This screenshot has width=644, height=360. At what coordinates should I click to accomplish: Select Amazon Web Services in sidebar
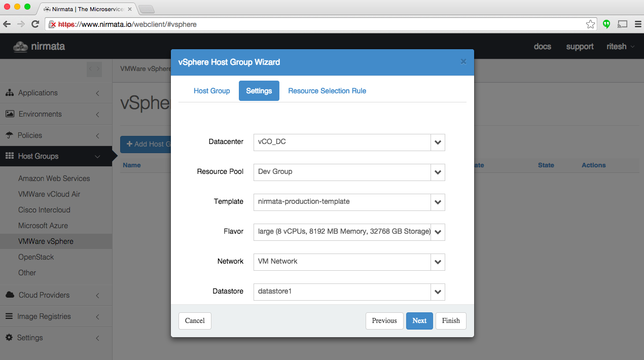pyautogui.click(x=54, y=178)
